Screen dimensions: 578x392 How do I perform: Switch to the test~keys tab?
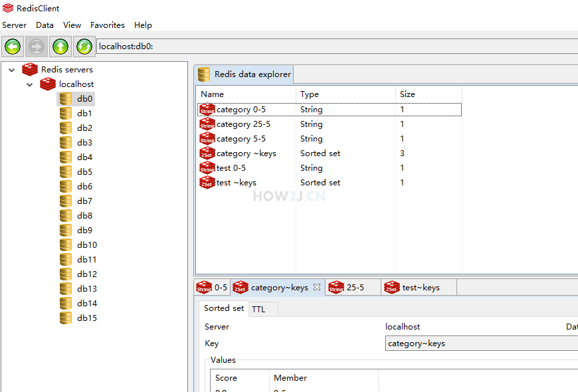419,287
